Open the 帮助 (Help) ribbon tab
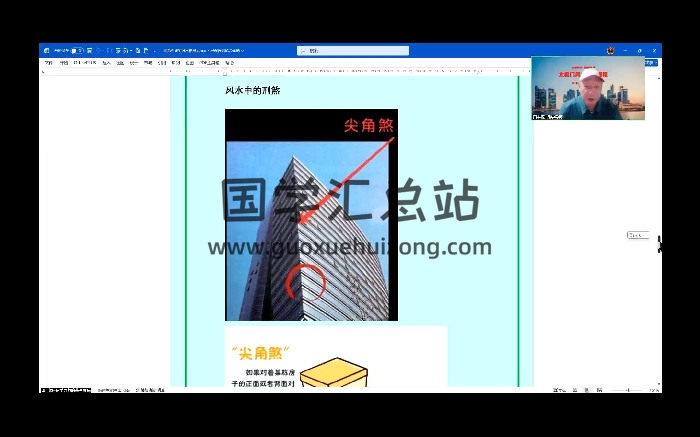700x437 pixels. (229, 62)
